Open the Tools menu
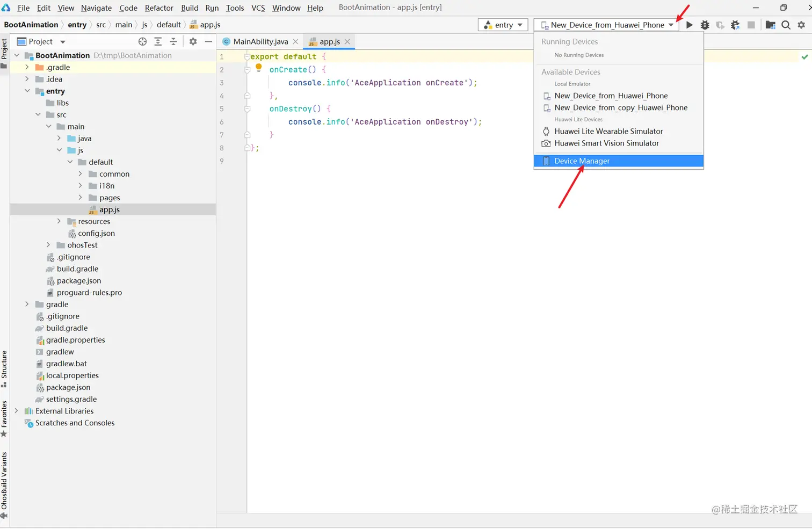Screen dimensions: 812x529 point(235,8)
